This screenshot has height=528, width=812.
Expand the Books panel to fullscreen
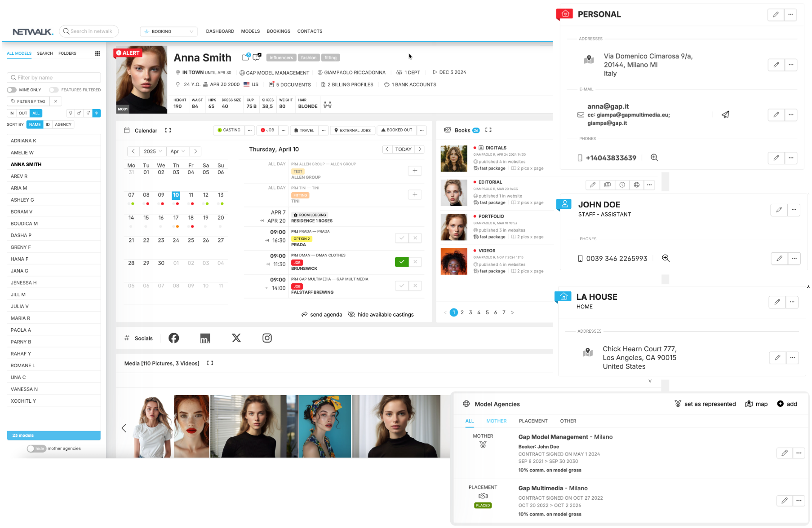(x=488, y=130)
